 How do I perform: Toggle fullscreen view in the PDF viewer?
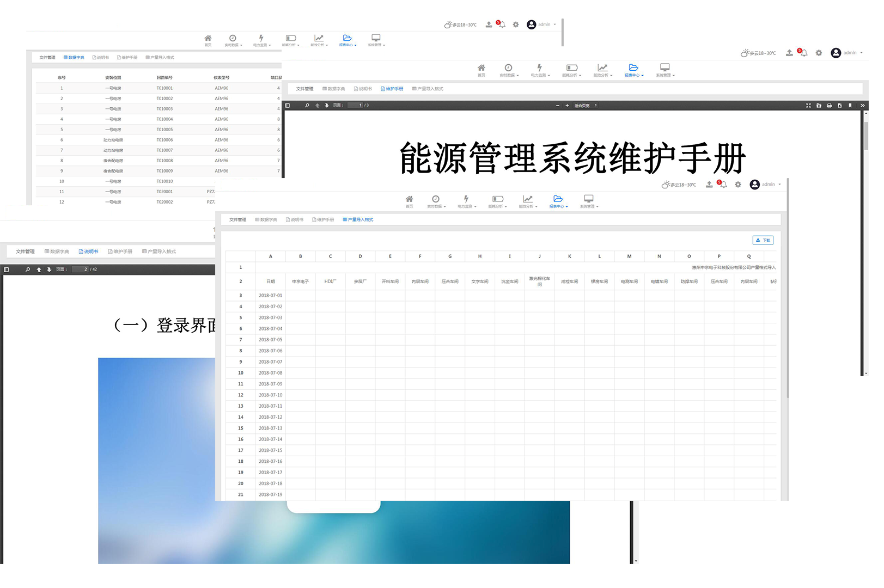[808, 106]
